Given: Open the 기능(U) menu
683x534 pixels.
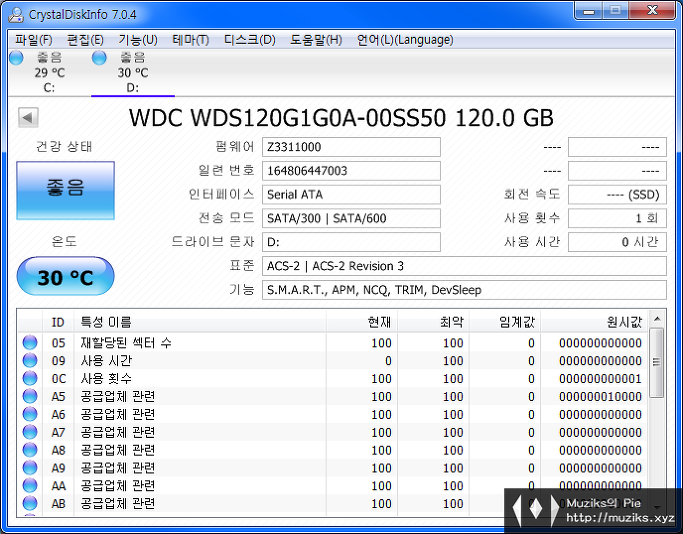Looking at the screenshot, I should point(138,40).
